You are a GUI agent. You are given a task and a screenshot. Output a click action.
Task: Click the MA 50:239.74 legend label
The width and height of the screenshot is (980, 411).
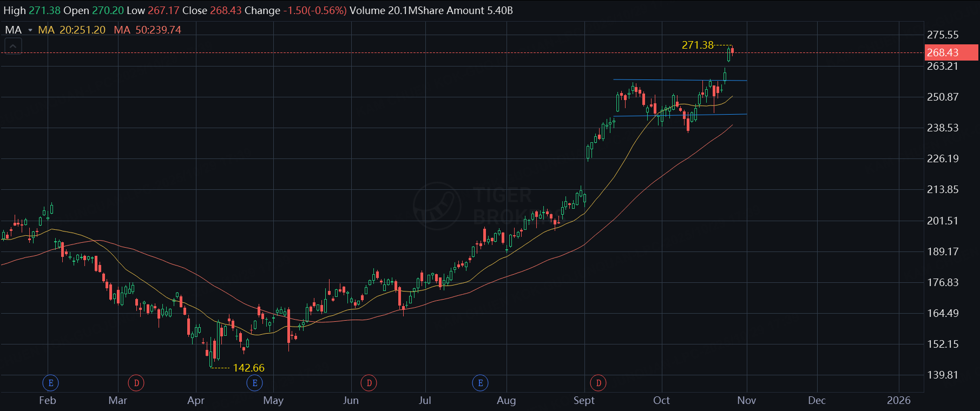[147, 30]
